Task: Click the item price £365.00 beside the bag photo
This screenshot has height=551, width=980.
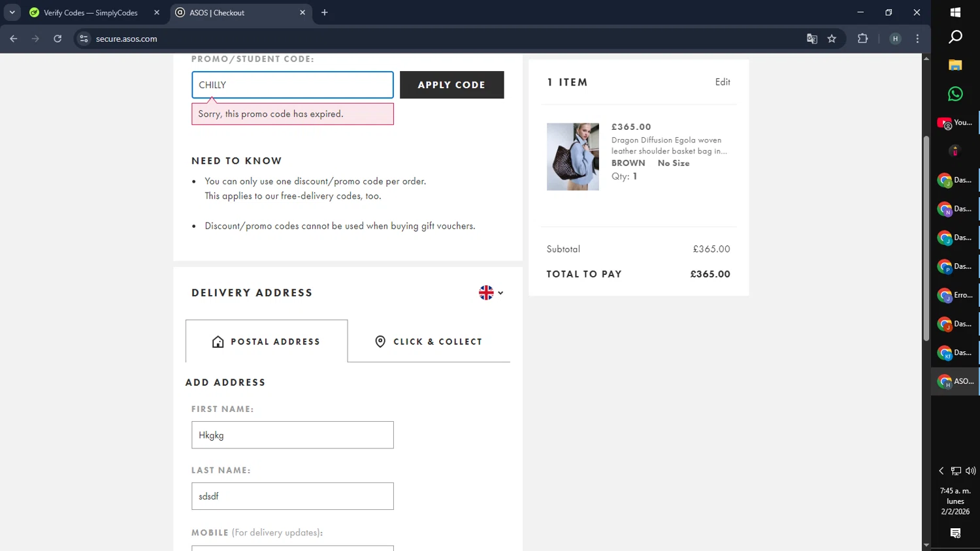Action: click(x=631, y=127)
